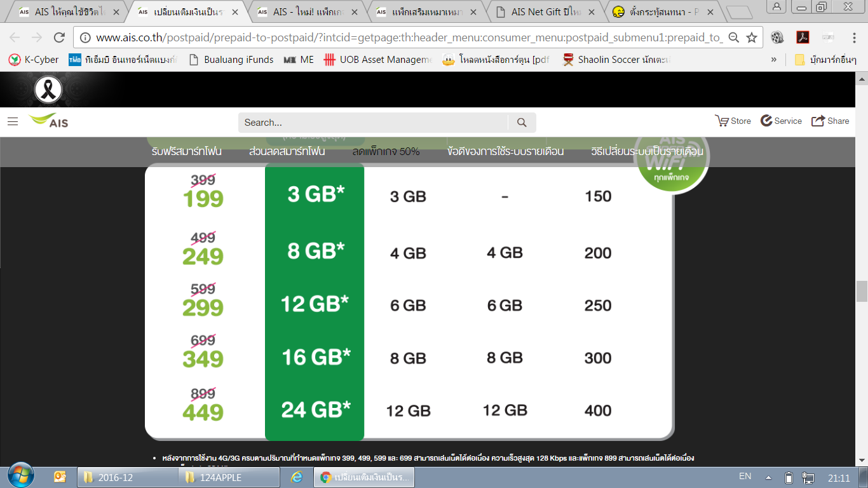
Task: Open Internet Explorer from the taskbar
Action: (296, 477)
